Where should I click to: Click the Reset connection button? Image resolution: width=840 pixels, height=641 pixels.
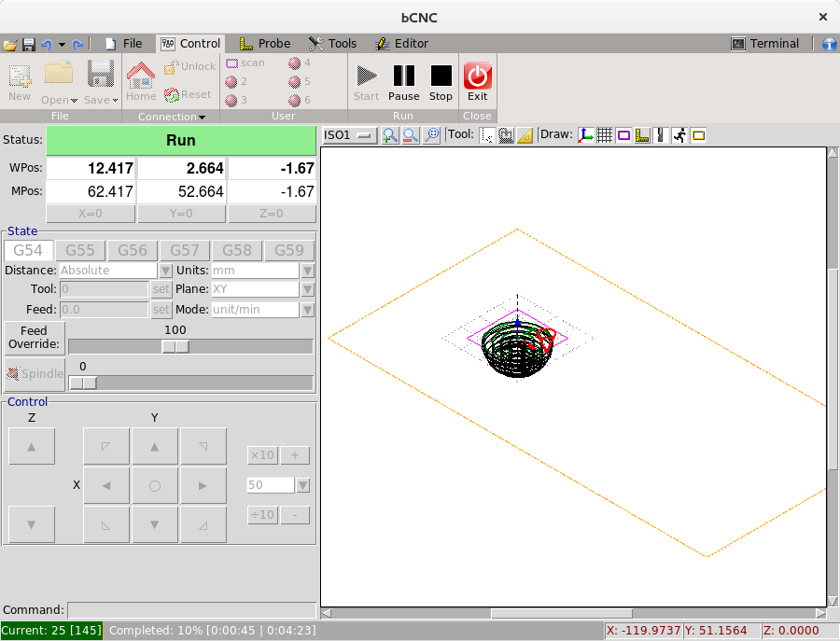pyautogui.click(x=188, y=95)
